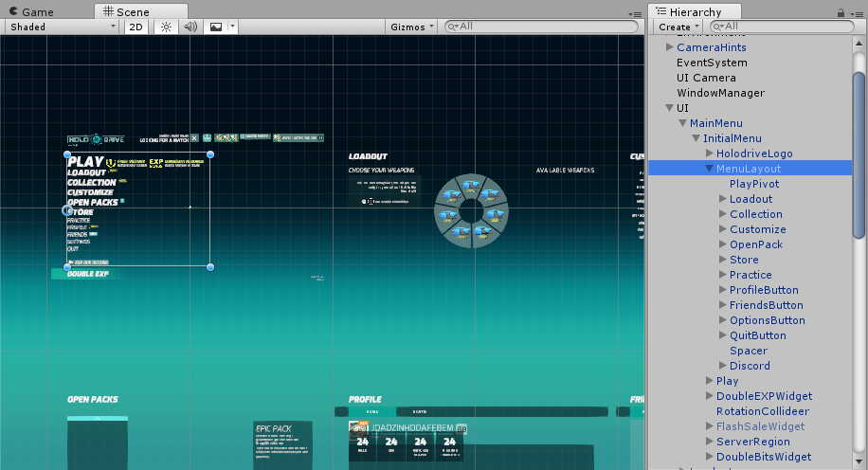The width and height of the screenshot is (868, 470).
Task: Select DoubleBitsWidget in hierarchy
Action: (x=764, y=457)
